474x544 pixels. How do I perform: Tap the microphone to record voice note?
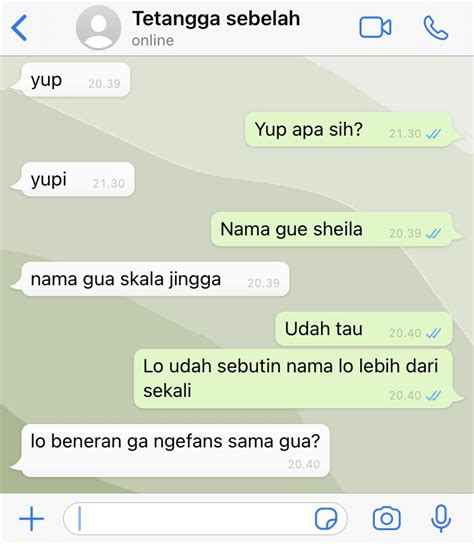(x=441, y=519)
